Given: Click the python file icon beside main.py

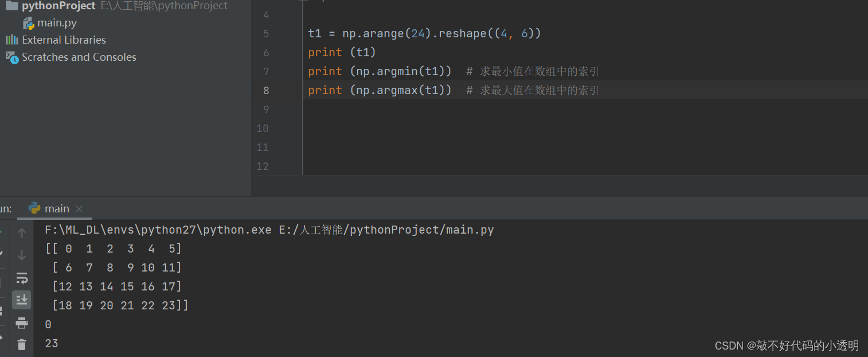Looking at the screenshot, I should click(29, 24).
